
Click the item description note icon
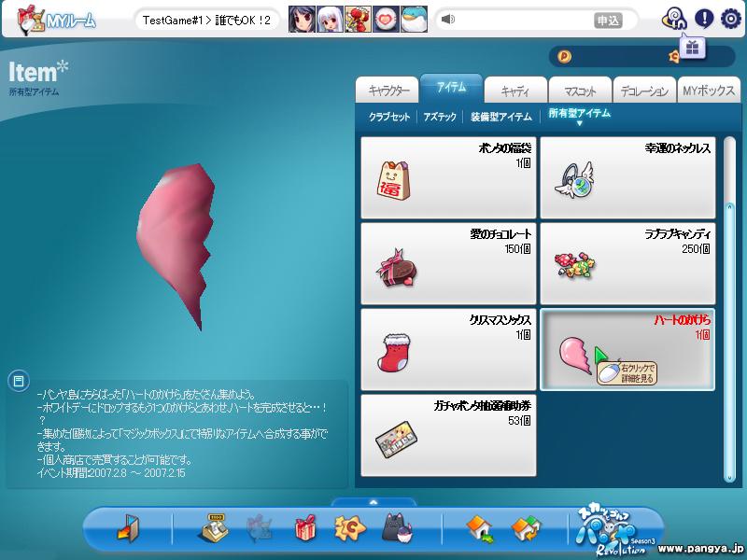pyautogui.click(x=19, y=381)
